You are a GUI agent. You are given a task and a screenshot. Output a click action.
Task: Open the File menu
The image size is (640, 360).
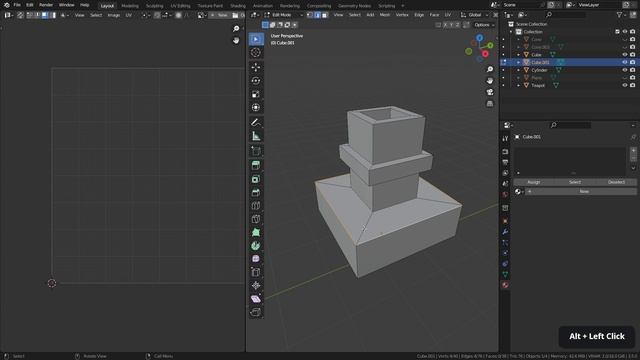pyautogui.click(x=17, y=5)
